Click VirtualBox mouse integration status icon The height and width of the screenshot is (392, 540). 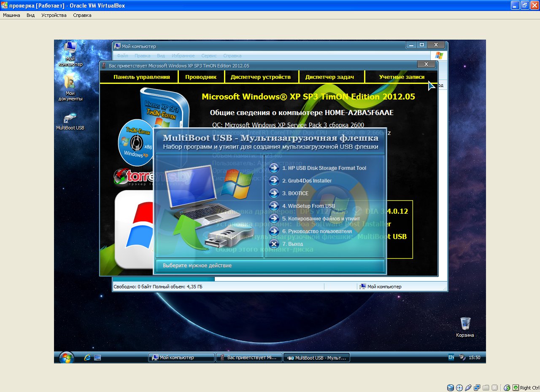pyautogui.click(x=507, y=388)
